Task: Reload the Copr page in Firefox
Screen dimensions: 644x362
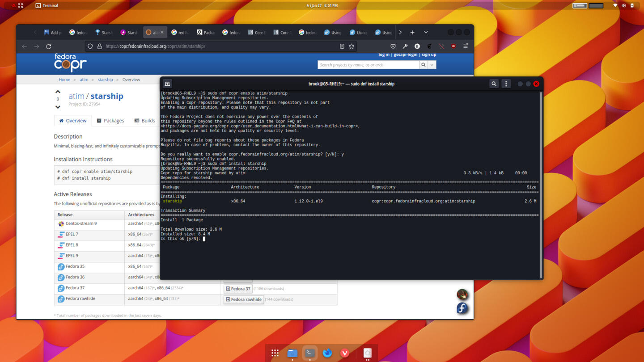Action: (x=49, y=46)
